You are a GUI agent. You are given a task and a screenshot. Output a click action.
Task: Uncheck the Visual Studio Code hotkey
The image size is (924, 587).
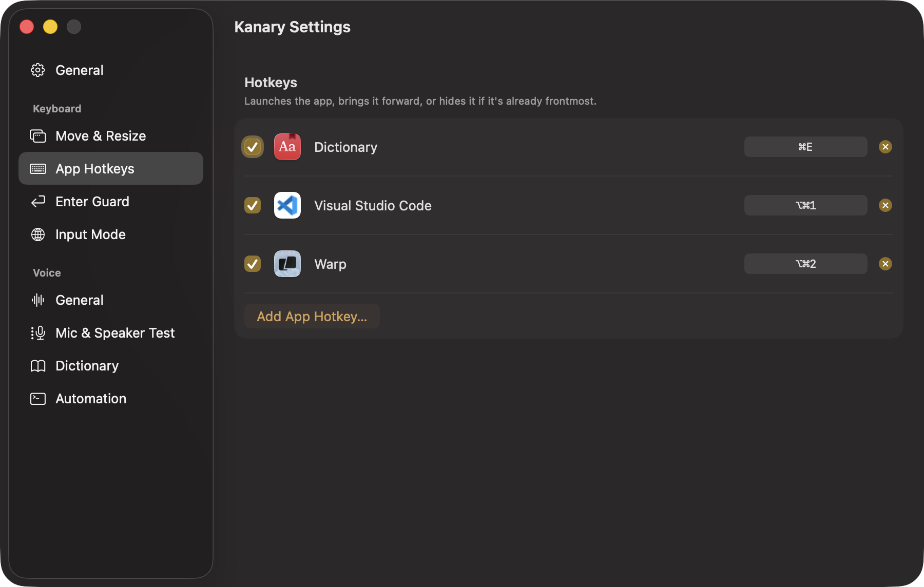(x=253, y=205)
